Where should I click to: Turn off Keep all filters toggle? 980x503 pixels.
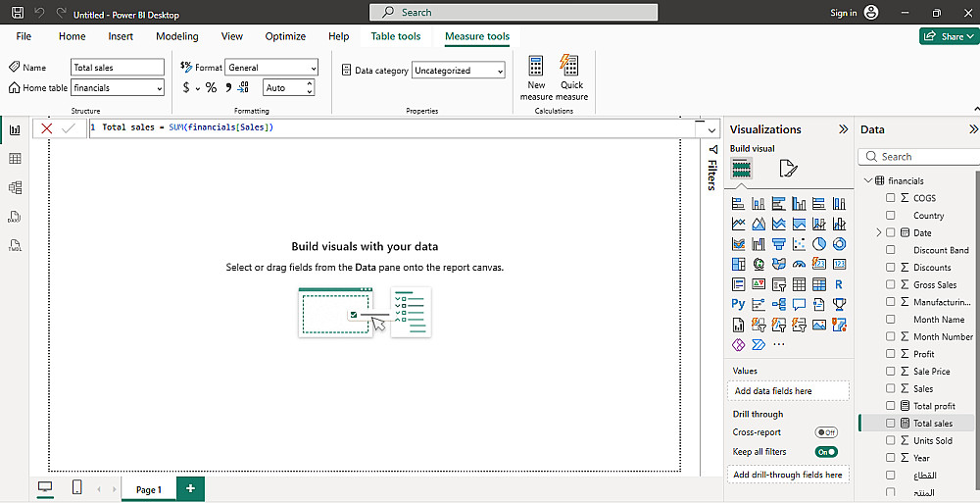(826, 452)
